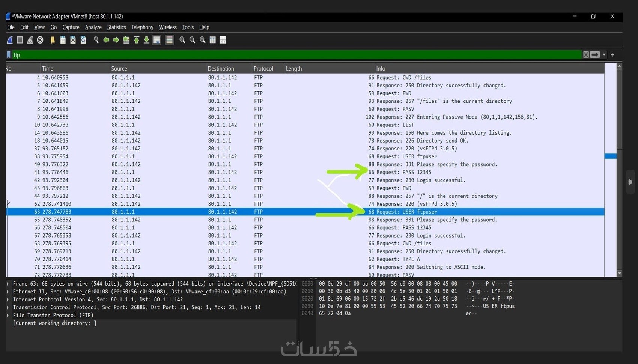The height and width of the screenshot is (364, 638).
Task: Clear the display filter with the X
Action: coord(586,55)
